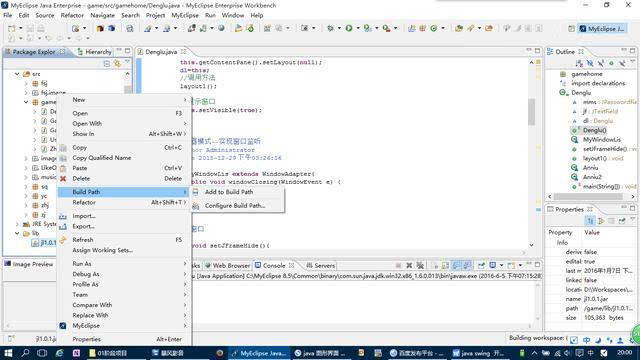Screen dimensions: 640x360
Task: Click the Debug bug icon in toolbar
Action: pyautogui.click(x=331, y=28)
